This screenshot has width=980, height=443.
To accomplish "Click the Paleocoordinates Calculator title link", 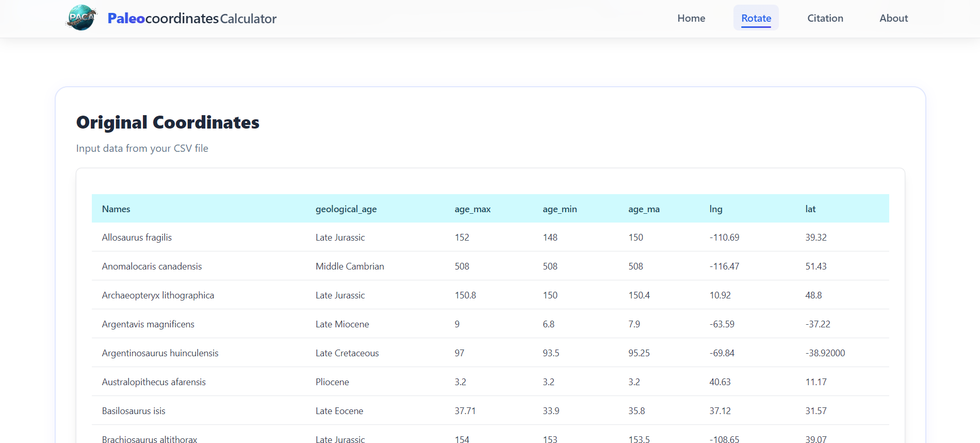I will tap(192, 19).
